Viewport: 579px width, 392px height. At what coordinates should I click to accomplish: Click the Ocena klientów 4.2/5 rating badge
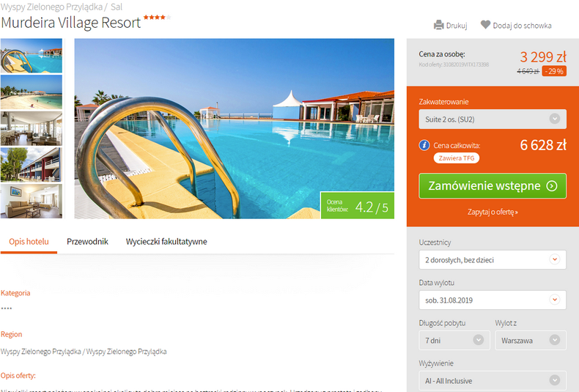pos(357,206)
